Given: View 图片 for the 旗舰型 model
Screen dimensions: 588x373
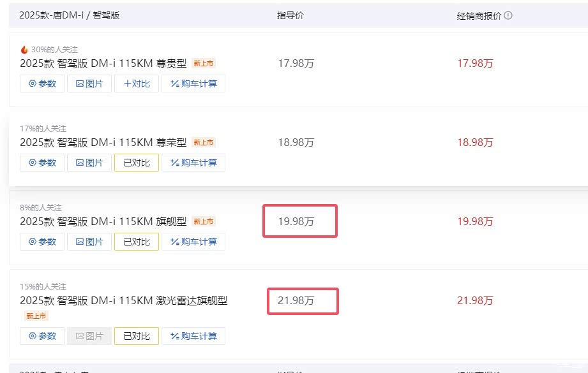Looking at the screenshot, I should pyautogui.click(x=89, y=242).
